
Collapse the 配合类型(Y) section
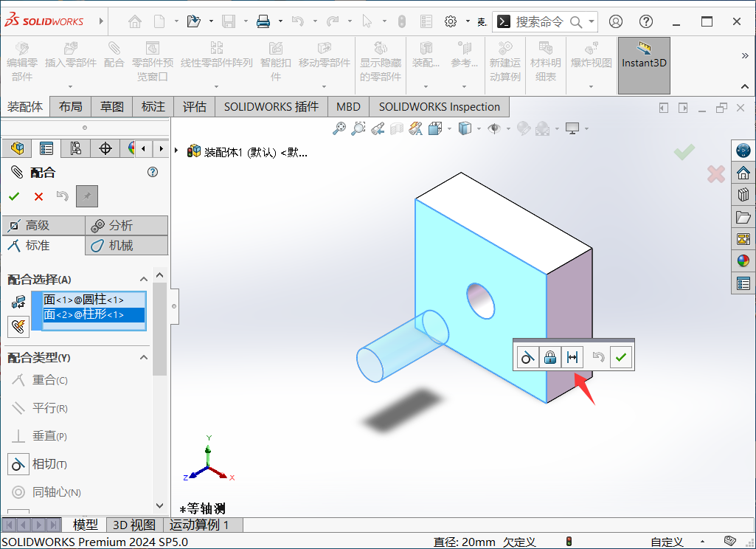pos(145,357)
